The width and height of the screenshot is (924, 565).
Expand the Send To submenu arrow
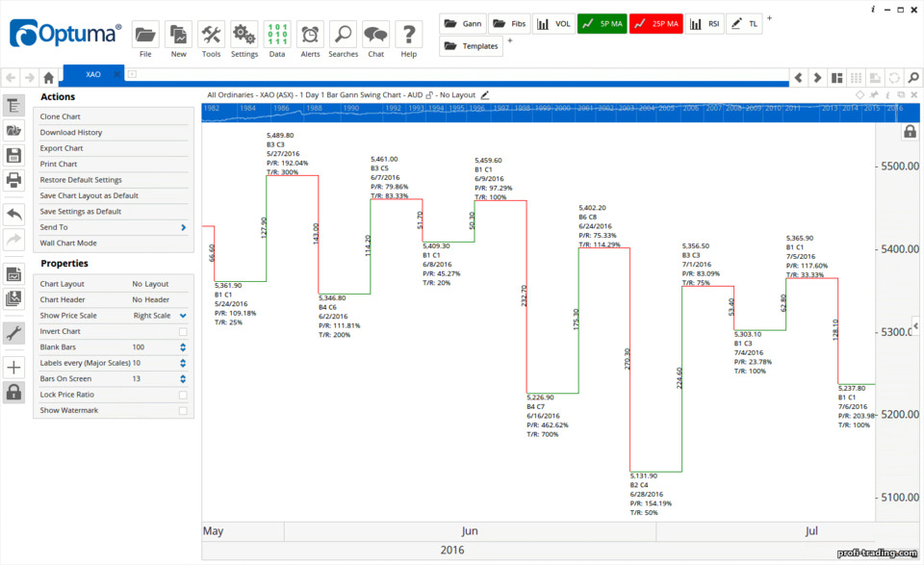(183, 227)
